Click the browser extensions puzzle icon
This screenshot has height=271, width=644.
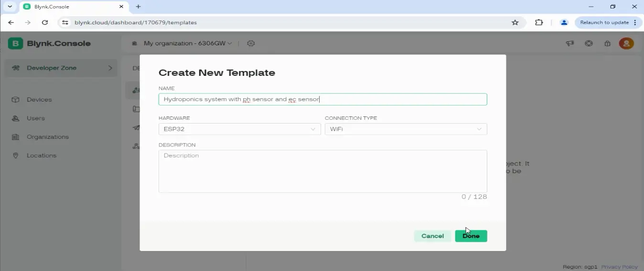[x=539, y=22]
